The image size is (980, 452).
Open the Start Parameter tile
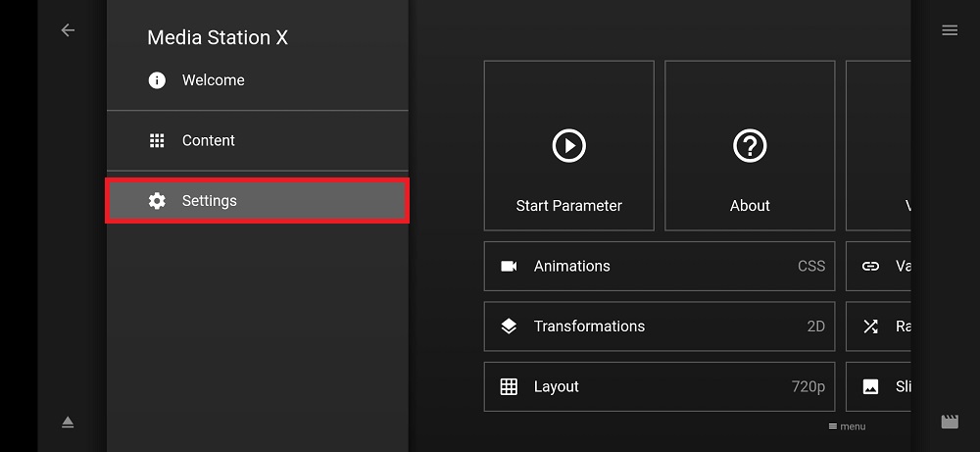point(568,146)
